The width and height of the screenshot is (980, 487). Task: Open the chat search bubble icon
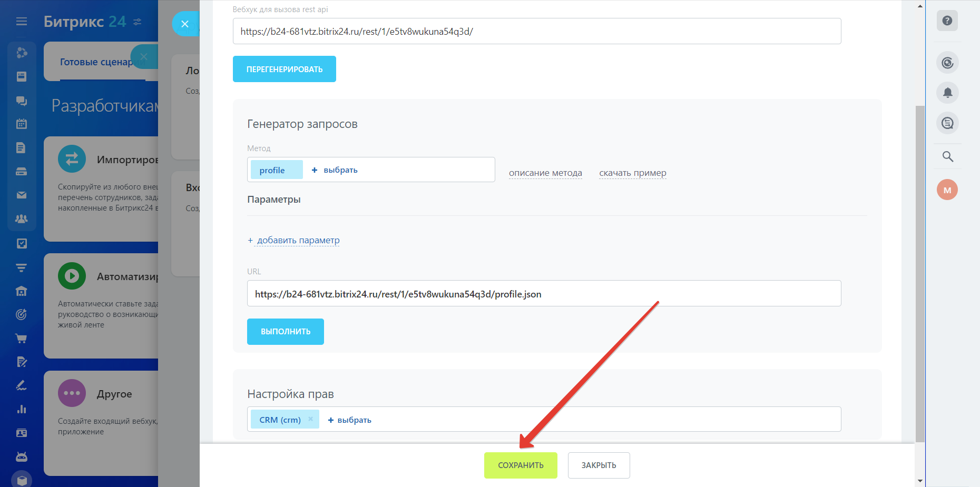(947, 123)
